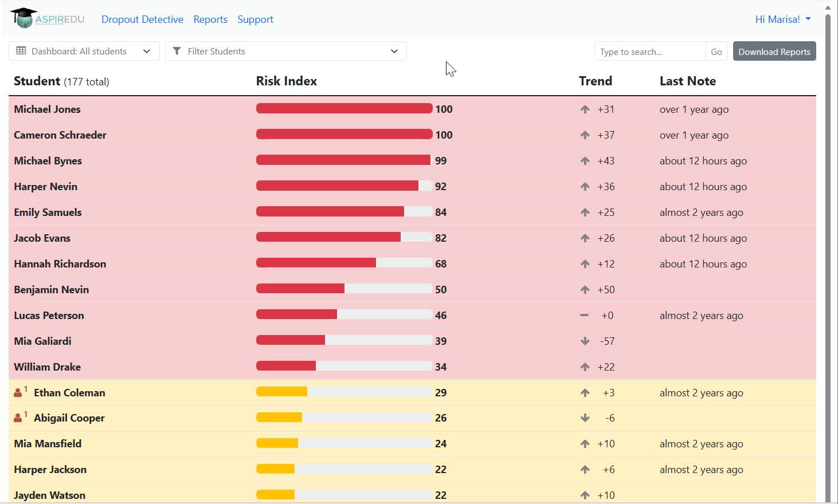The image size is (838, 504).
Task: Click the person alert icon beside Ethan Coleman
Action: (x=21, y=392)
